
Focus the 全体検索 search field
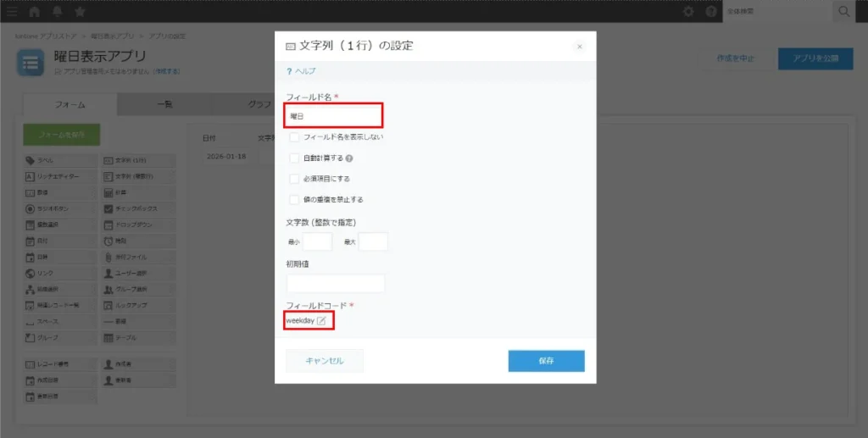778,12
